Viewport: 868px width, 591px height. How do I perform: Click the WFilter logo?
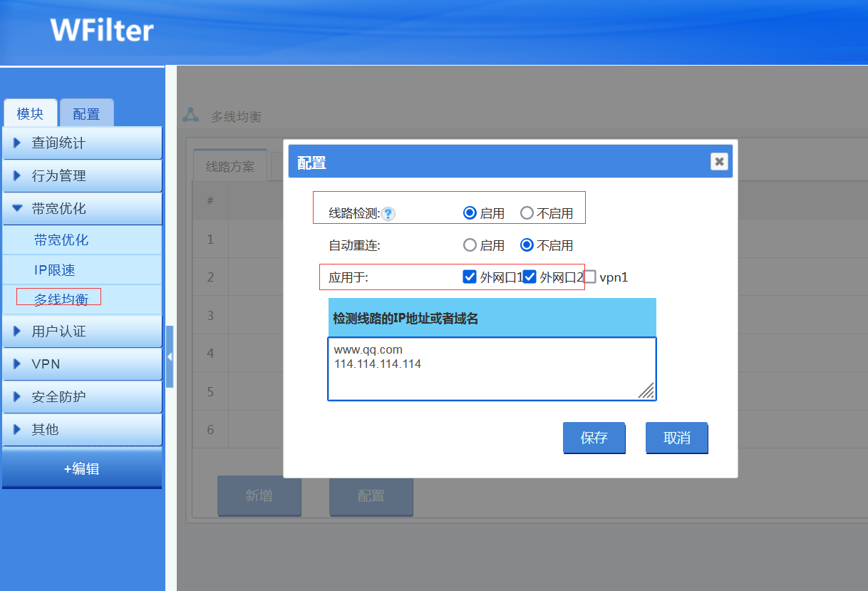[102, 31]
